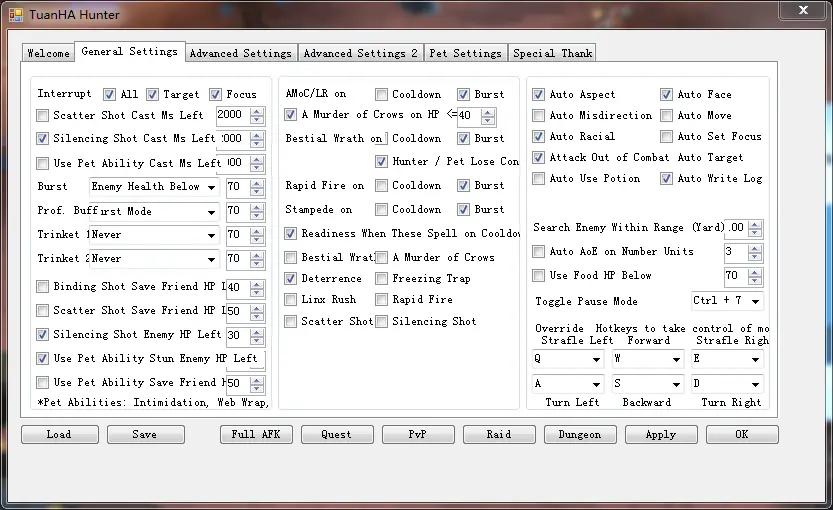The image size is (833, 510).
Task: Click the TuanHA Hunter title bar icon
Action: point(16,15)
